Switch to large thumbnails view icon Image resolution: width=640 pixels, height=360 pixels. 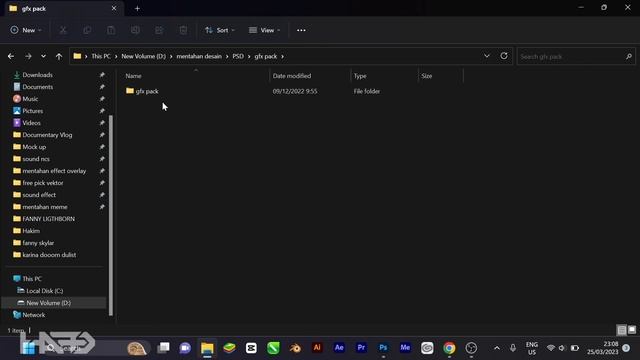(x=632, y=329)
